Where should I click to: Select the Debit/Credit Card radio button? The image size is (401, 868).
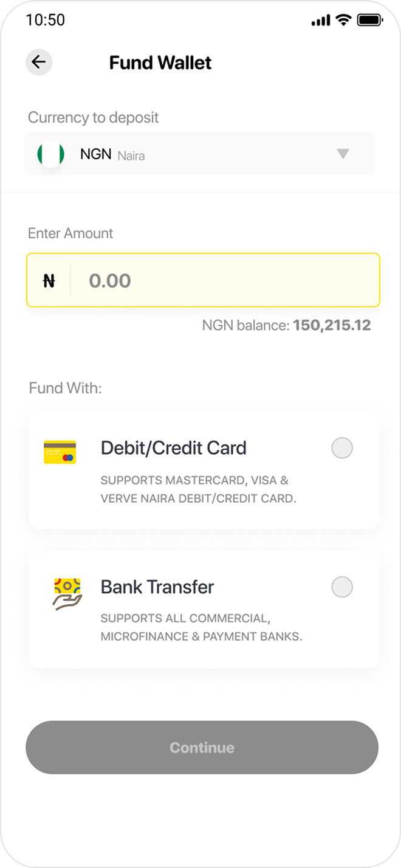coord(342,448)
